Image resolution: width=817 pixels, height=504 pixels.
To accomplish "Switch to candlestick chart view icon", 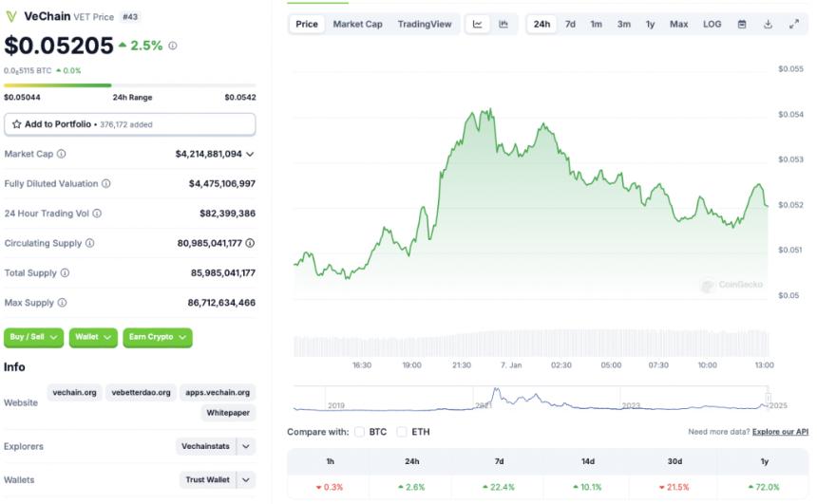I will pos(503,24).
